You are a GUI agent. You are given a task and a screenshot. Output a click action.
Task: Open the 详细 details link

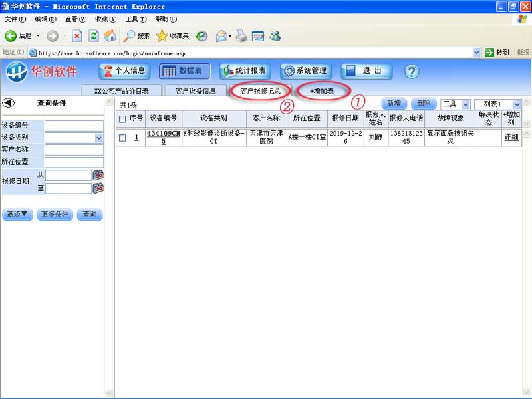[511, 137]
